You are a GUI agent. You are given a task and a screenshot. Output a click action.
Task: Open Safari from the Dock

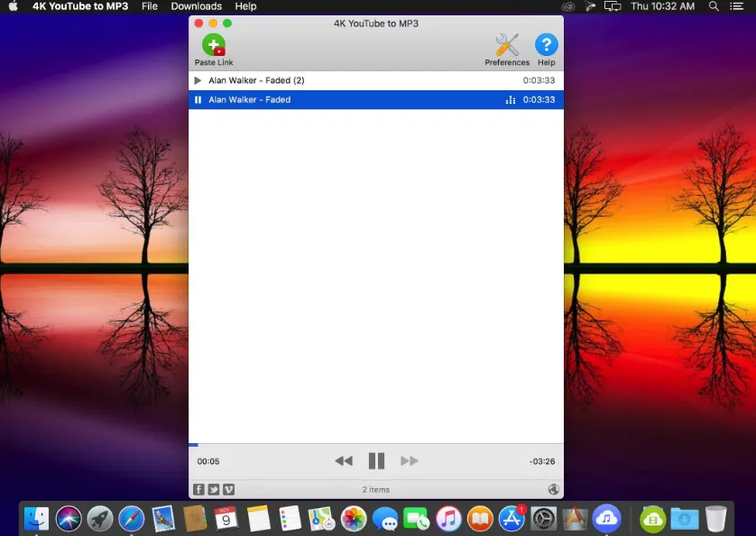(131, 519)
